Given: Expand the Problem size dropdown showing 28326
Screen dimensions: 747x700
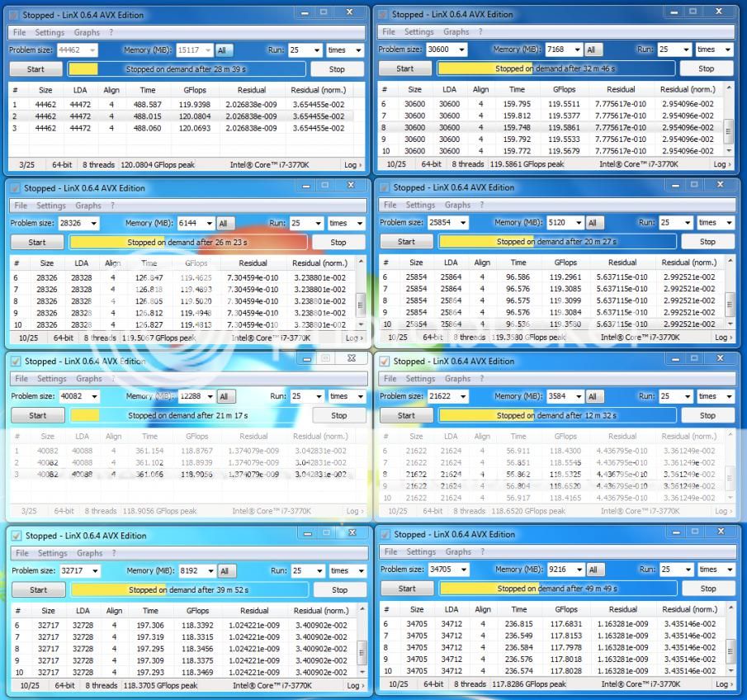Looking at the screenshot, I should [93, 224].
